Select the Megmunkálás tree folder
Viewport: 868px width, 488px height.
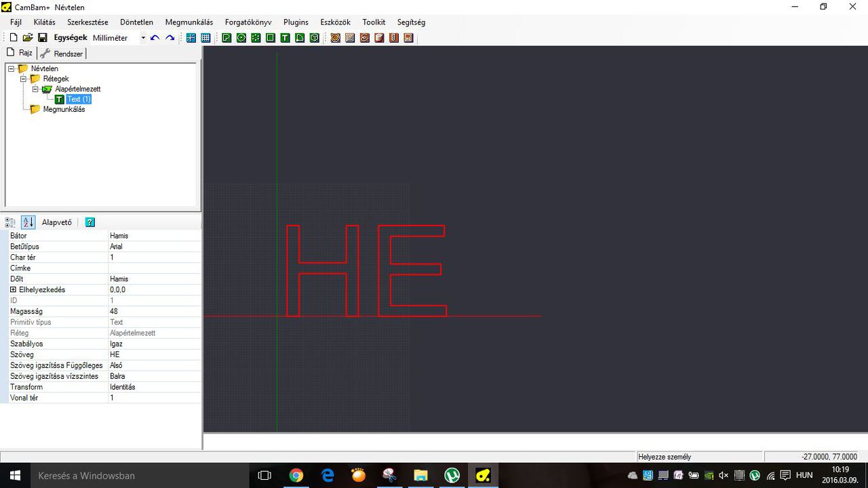click(x=64, y=109)
